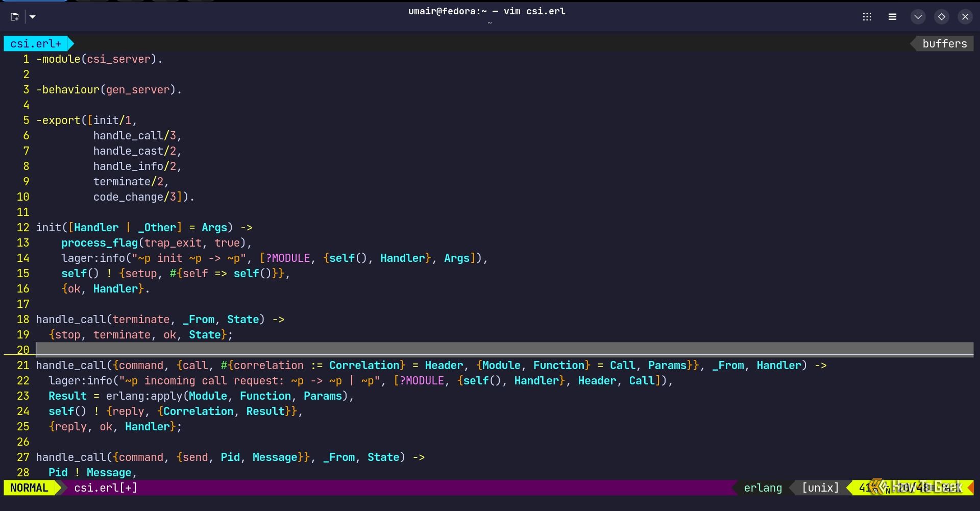Click handle_call/3 in the export list
This screenshot has width=980, height=511.
[135, 136]
